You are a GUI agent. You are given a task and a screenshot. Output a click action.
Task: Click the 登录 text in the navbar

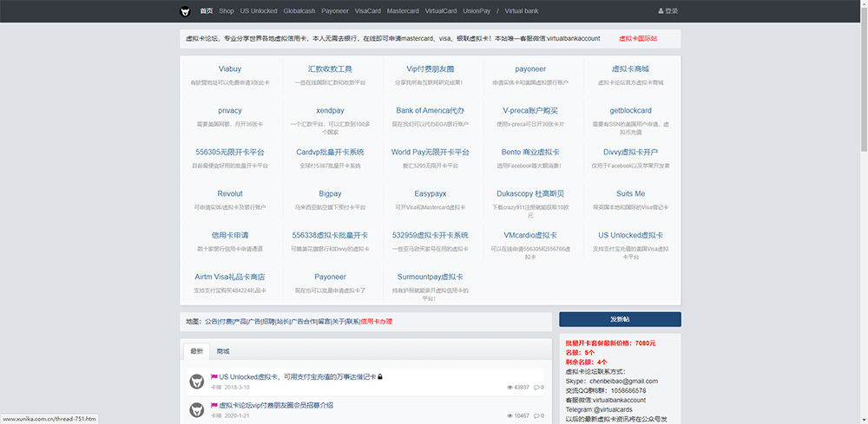click(x=672, y=11)
